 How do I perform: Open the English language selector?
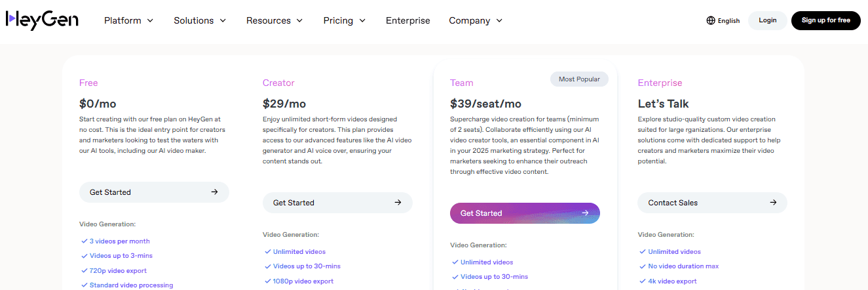(x=723, y=20)
